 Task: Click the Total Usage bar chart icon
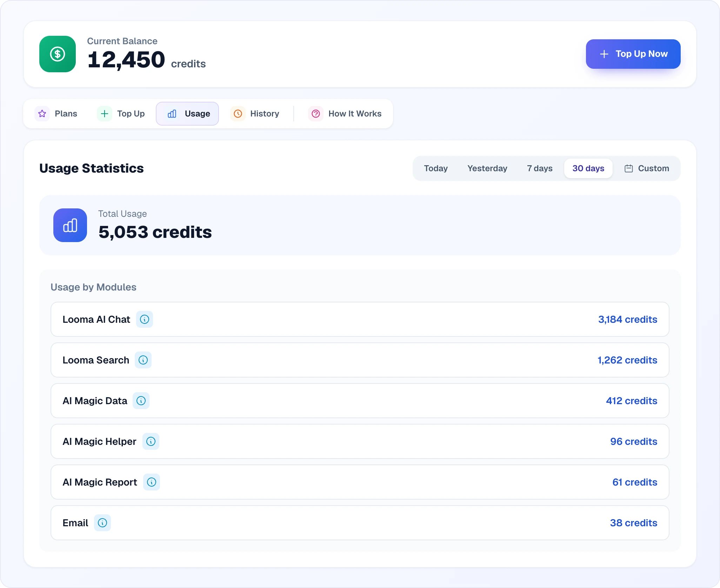pyautogui.click(x=70, y=225)
